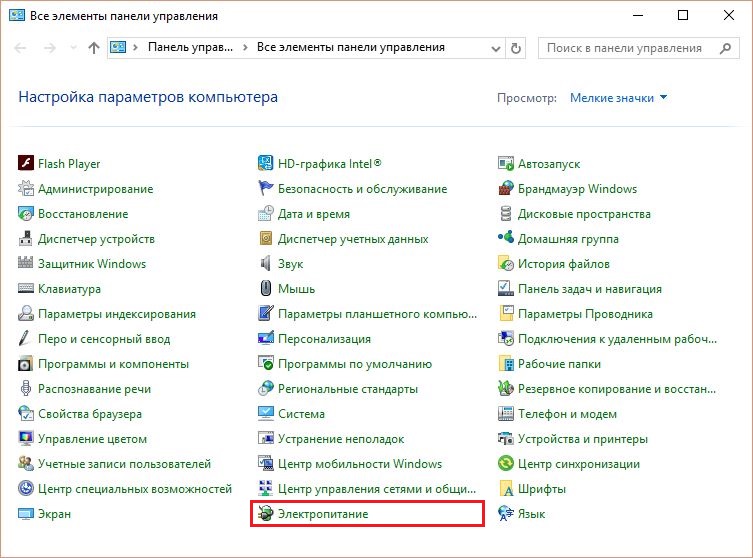The image size is (753, 558).
Task: Open the Клавиатура keyboard icon
Action: click(25, 288)
